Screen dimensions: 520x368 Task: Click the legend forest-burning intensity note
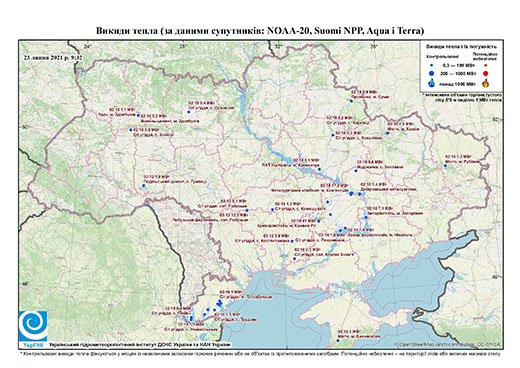pos(462,97)
